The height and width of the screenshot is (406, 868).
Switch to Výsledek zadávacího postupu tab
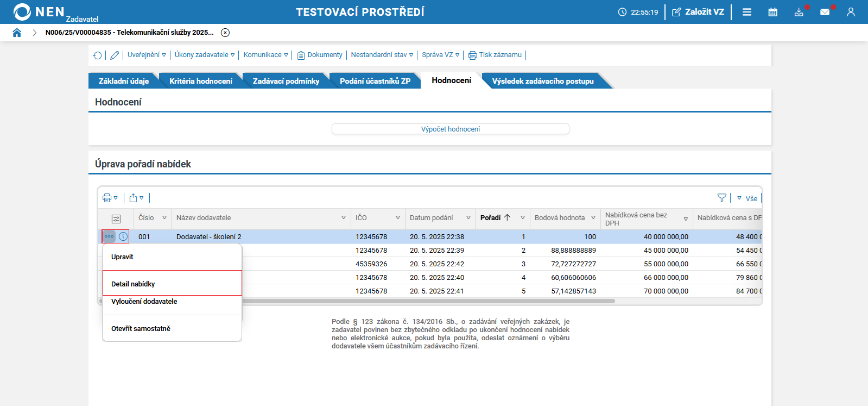pyautogui.click(x=543, y=81)
